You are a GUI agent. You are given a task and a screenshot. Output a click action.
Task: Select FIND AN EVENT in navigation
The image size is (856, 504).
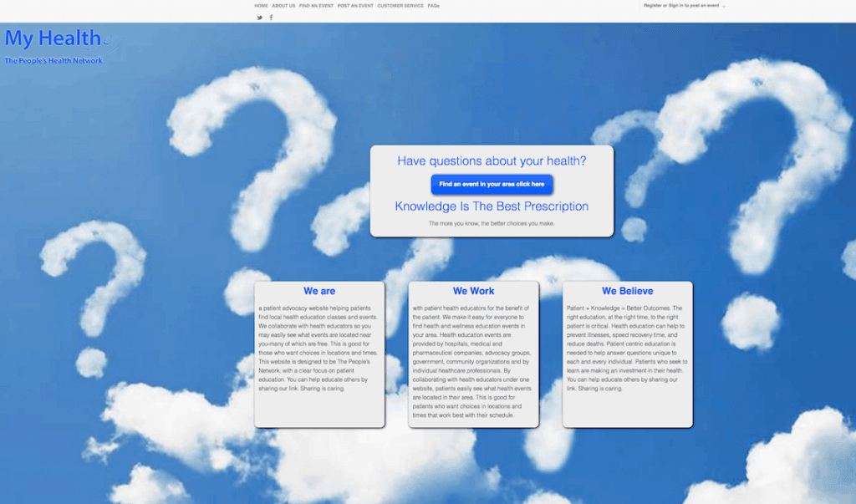coord(316,6)
